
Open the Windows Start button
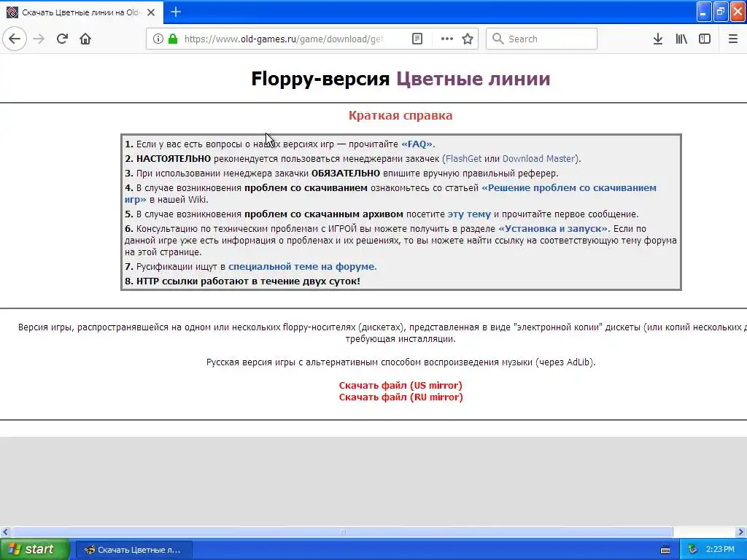pos(34,549)
